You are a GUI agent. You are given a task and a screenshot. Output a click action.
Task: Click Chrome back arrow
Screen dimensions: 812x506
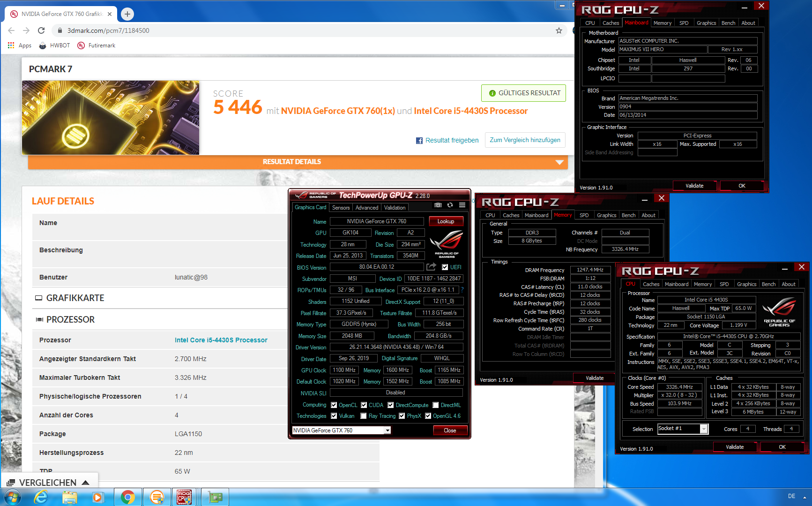[11, 30]
